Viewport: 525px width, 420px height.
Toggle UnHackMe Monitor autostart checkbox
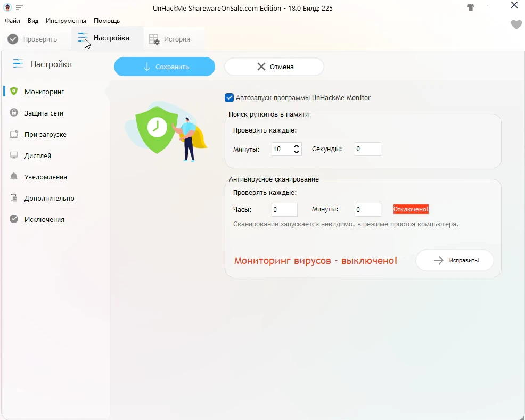pos(229,98)
